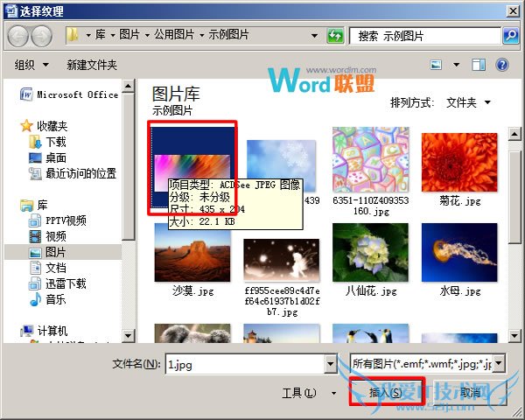Click the 文档 document icon
The height and width of the screenshot is (420, 525).
(35, 268)
